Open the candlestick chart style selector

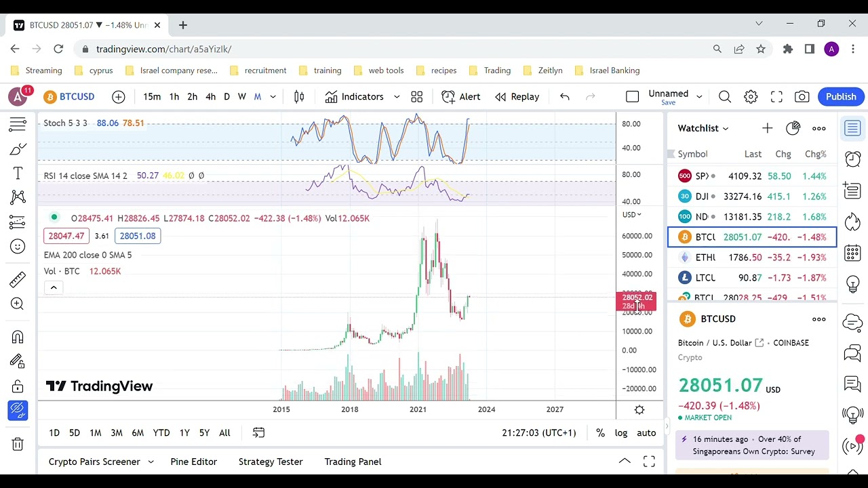tap(299, 97)
